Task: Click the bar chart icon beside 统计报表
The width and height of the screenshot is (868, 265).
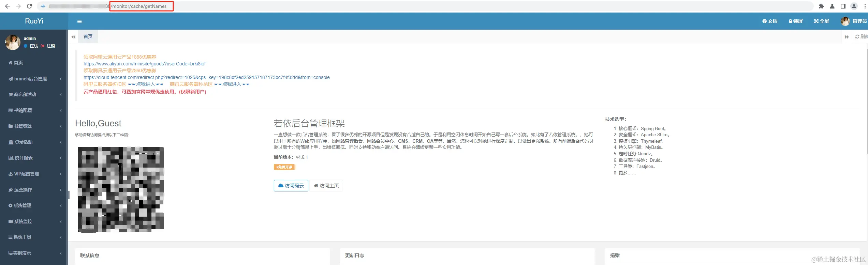Action: point(11,158)
